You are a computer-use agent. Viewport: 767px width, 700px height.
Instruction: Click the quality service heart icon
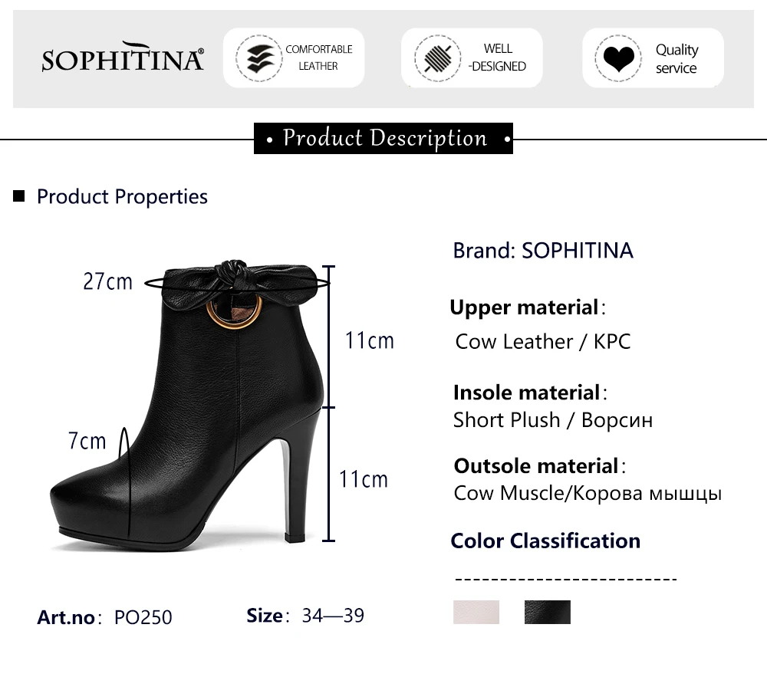click(x=618, y=58)
